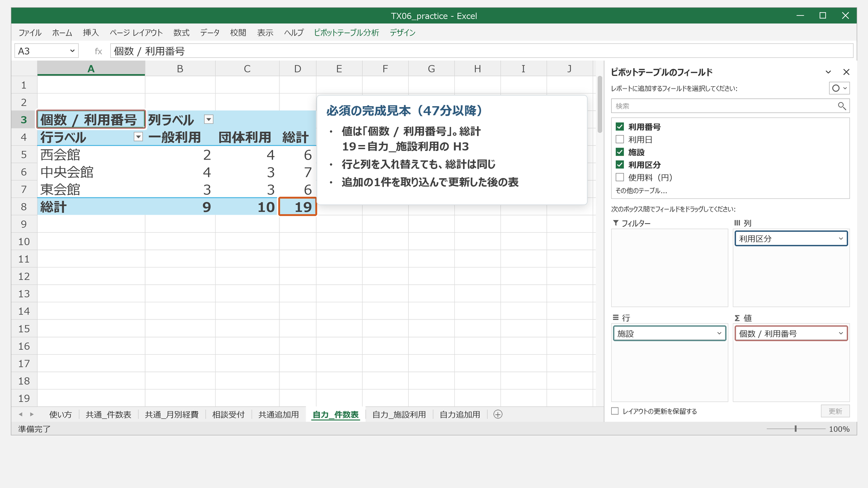868x488 pixels.
Task: Click the fx insert function icon
Action: tap(98, 51)
